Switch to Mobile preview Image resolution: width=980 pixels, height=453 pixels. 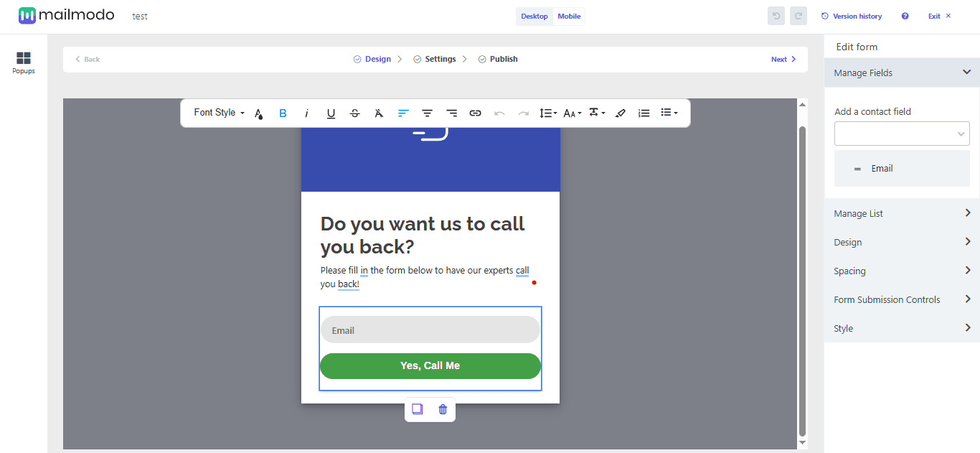tap(569, 17)
